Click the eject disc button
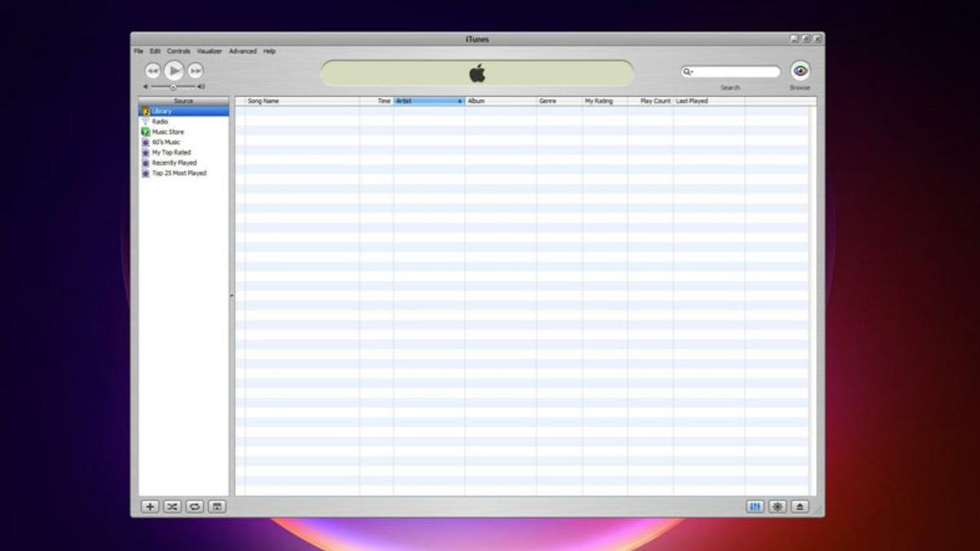980x551 pixels. [x=800, y=507]
